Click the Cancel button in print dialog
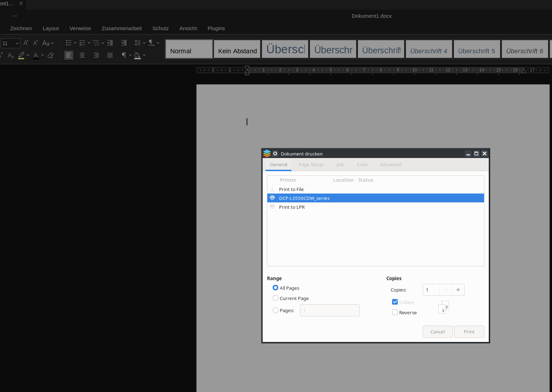This screenshot has height=392, width=552. click(438, 332)
